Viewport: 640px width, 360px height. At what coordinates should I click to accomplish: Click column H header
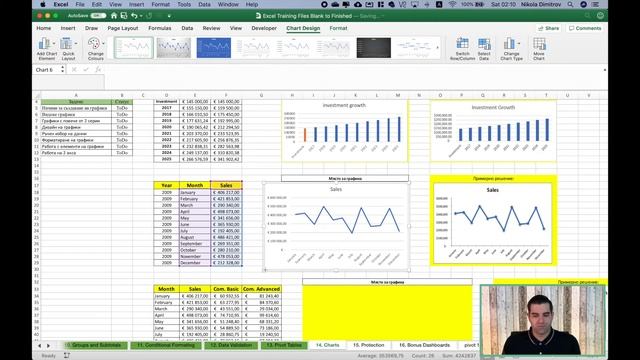pos(292,95)
